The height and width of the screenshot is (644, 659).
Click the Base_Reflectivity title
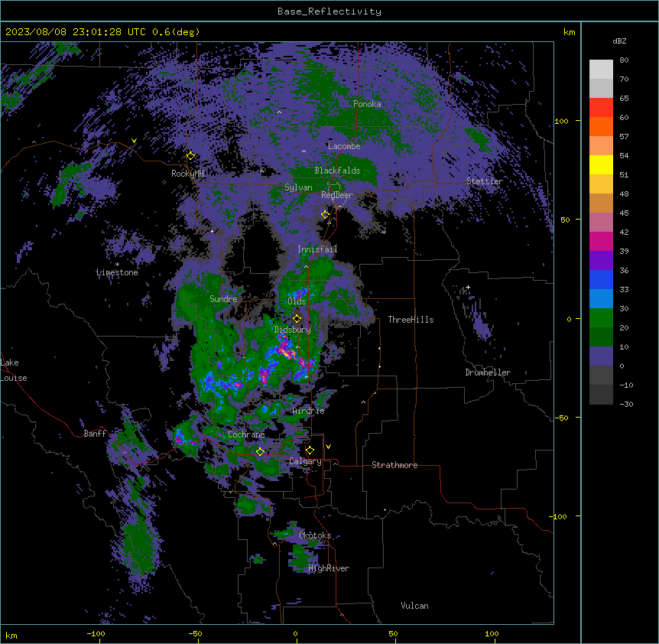[x=329, y=11]
